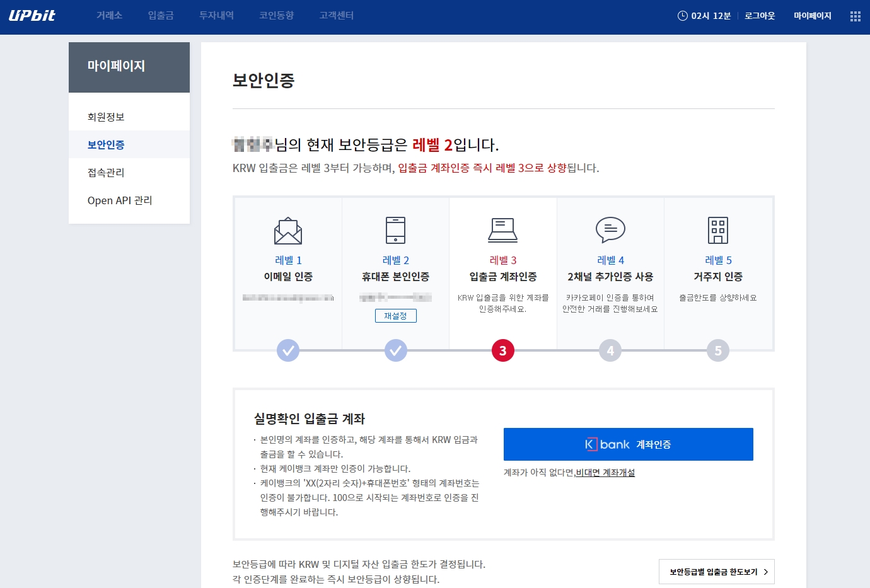
Task: Select the gray step 5 circle
Action: point(718,350)
